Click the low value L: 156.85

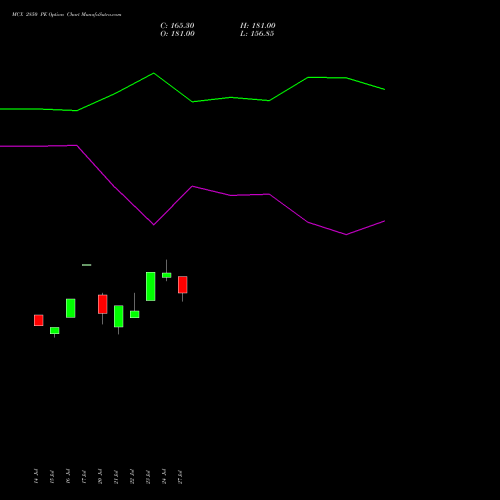[257, 34]
